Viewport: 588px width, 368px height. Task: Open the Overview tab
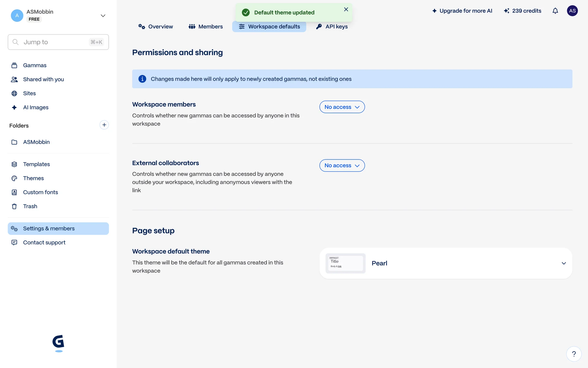click(156, 27)
